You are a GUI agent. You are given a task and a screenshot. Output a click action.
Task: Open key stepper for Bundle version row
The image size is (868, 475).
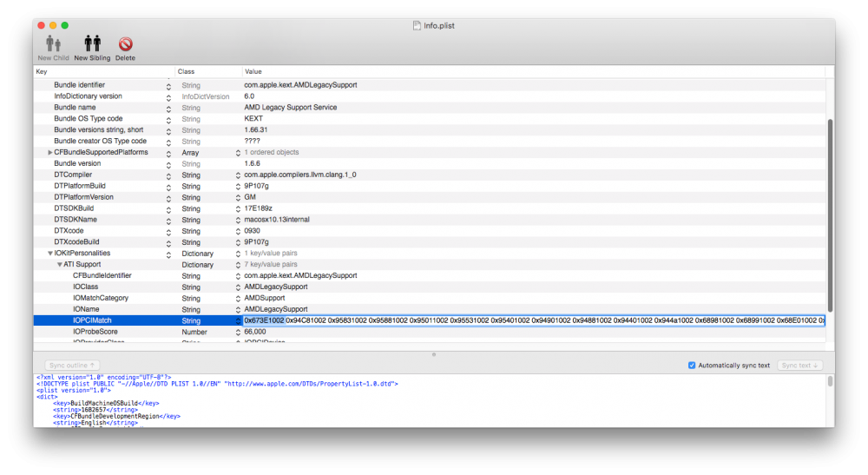168,164
